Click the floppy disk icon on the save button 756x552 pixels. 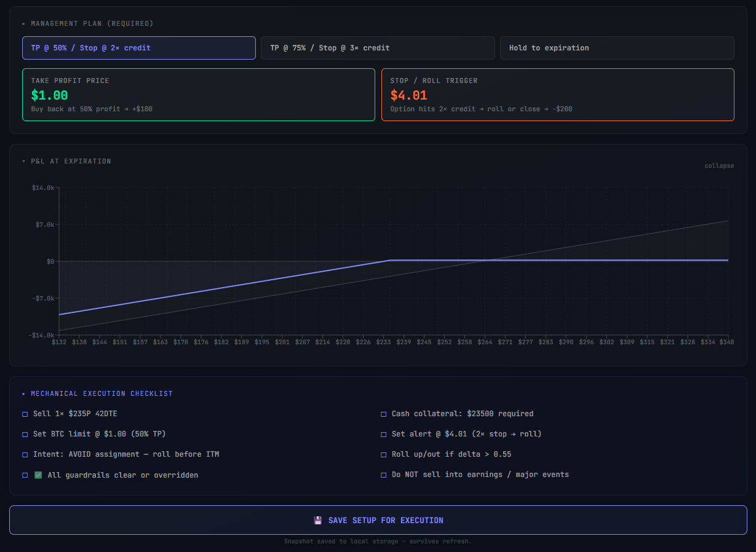click(317, 519)
